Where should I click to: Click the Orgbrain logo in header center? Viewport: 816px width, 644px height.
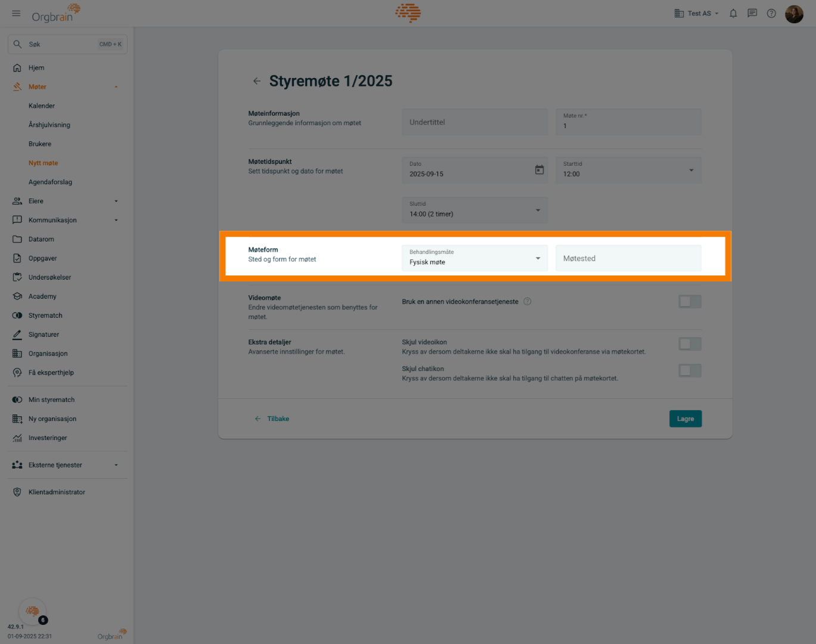coord(408,13)
